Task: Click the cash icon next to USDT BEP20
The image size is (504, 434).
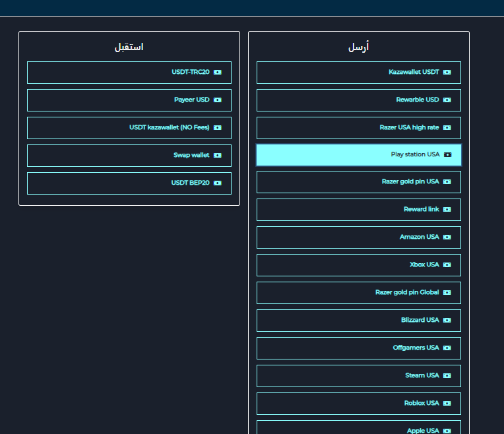Action: pos(218,183)
